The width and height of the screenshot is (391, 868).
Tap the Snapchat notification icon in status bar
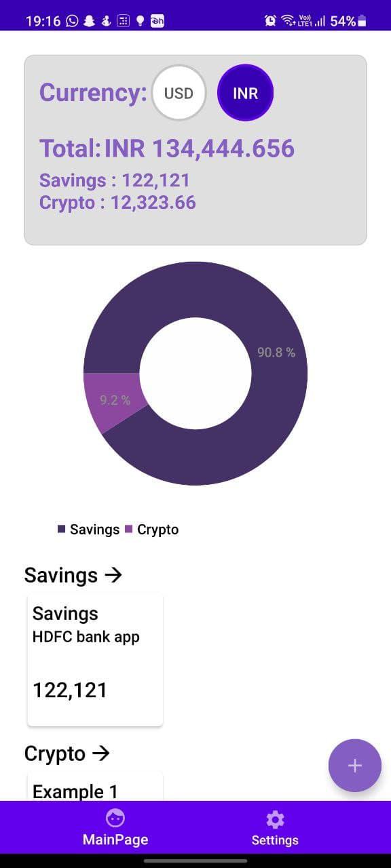90,21
